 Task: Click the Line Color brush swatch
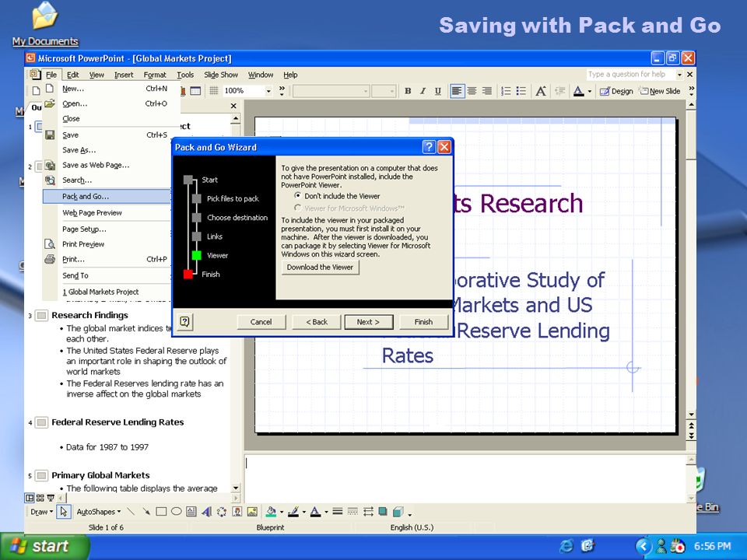click(x=293, y=512)
